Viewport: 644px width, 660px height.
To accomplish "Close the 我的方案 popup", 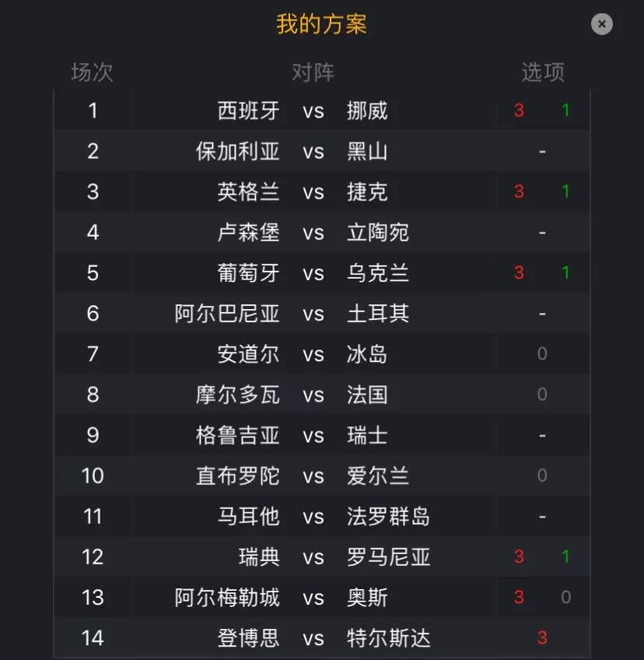I will [601, 24].
